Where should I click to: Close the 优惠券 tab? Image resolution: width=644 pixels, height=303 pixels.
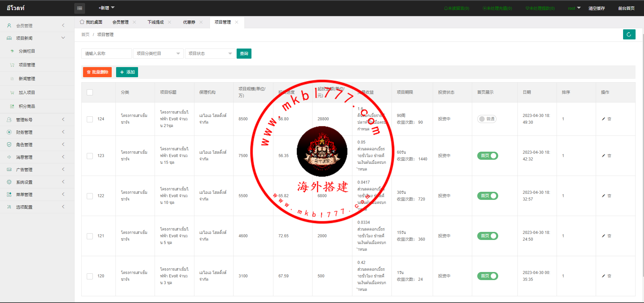(201, 22)
